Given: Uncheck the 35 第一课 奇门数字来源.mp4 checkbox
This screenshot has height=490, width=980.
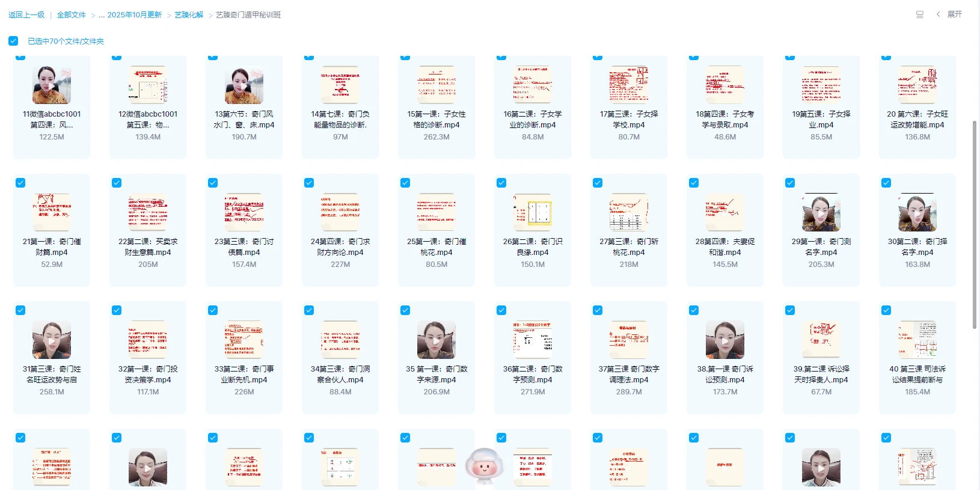Looking at the screenshot, I should [x=405, y=310].
